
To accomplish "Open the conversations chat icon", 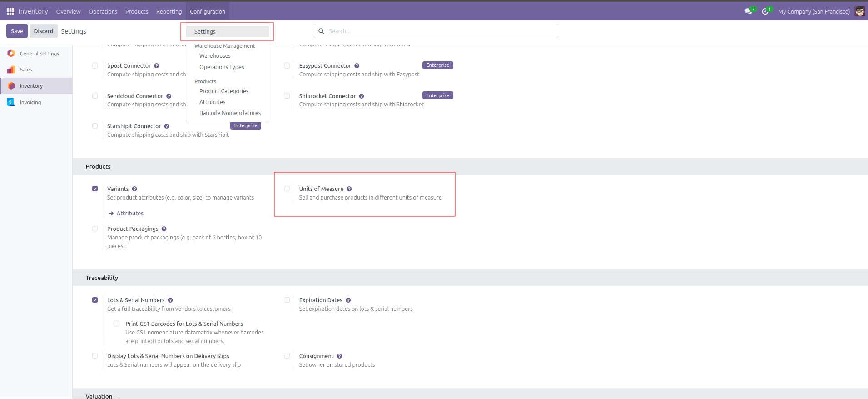I will [x=748, y=11].
